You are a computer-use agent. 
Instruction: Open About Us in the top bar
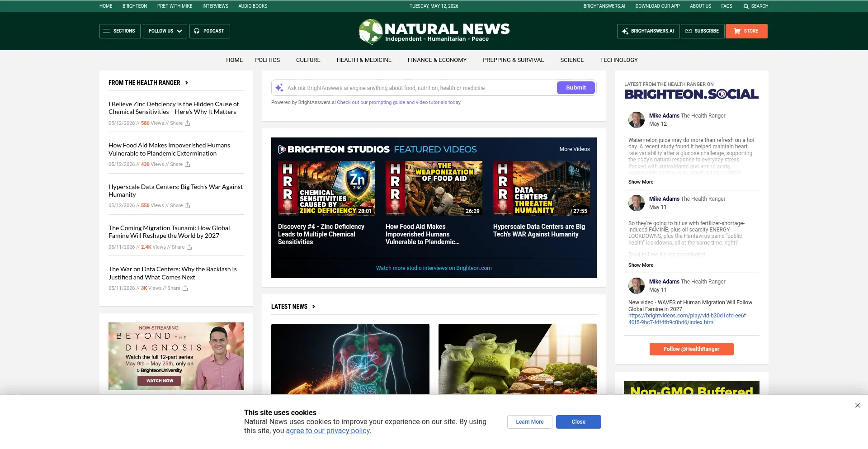(x=700, y=6)
